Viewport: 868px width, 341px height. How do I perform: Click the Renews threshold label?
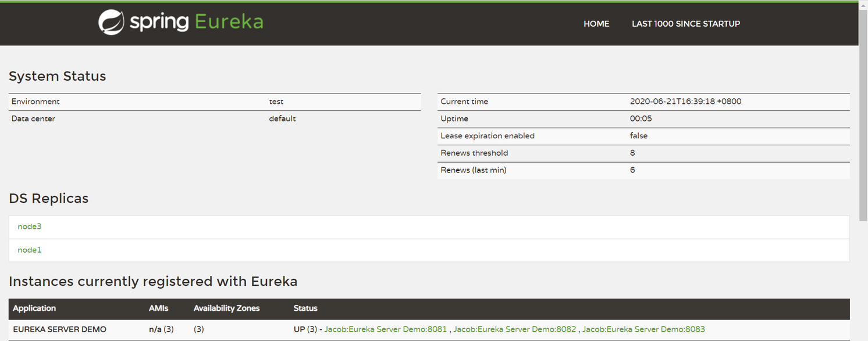coord(474,153)
